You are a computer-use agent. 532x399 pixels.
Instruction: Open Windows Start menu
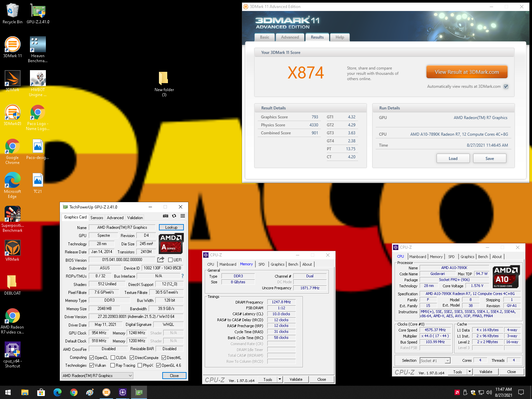point(8,392)
